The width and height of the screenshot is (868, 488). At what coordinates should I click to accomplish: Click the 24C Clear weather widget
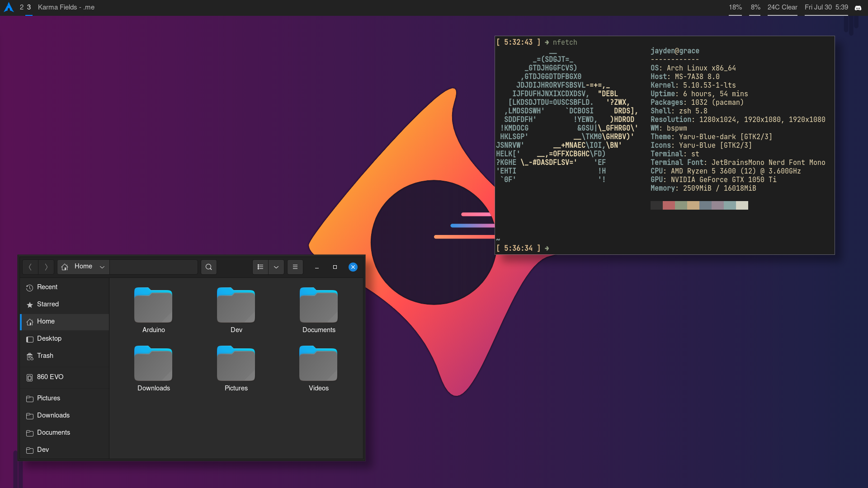tap(782, 7)
